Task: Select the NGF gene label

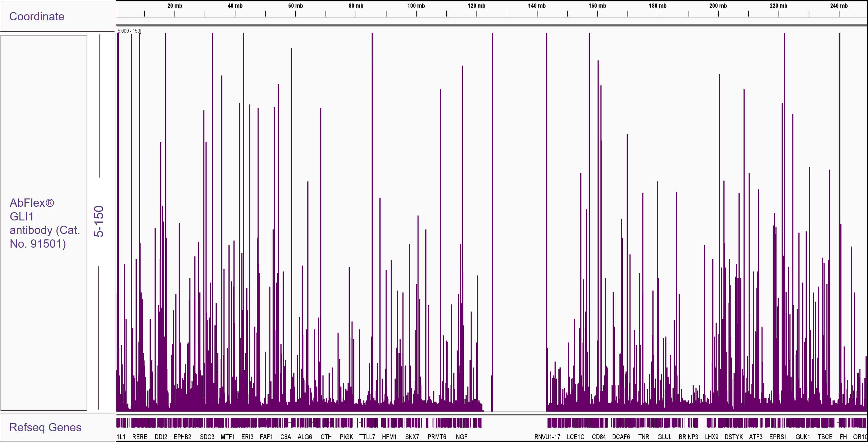Action: point(461,437)
